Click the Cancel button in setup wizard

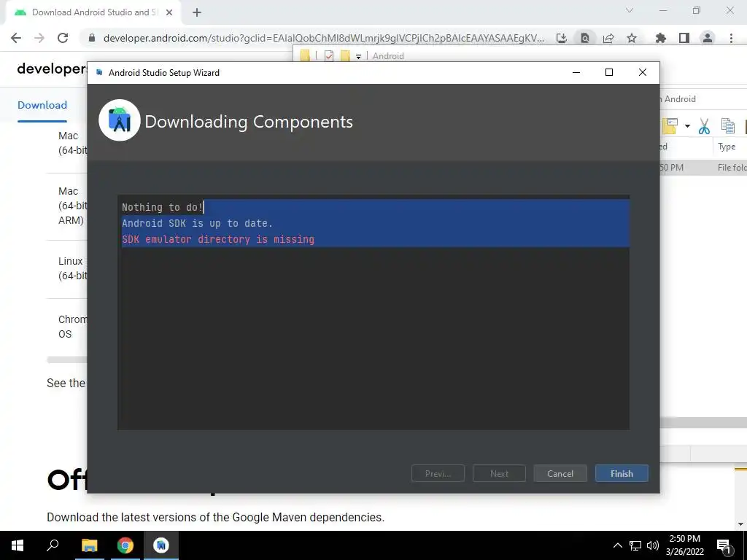coord(560,473)
